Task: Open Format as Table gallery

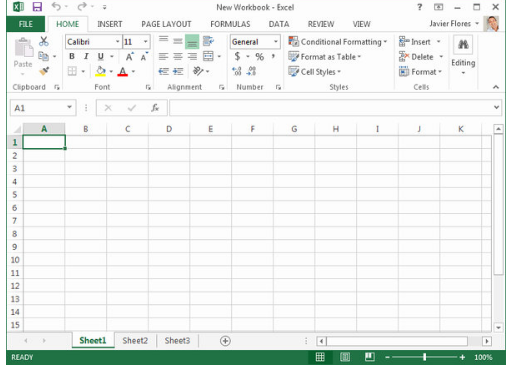Action: tap(325, 57)
